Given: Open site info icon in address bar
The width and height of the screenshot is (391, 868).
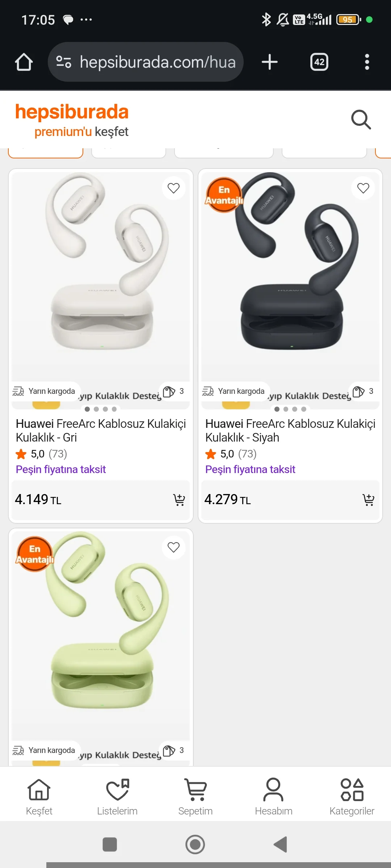Looking at the screenshot, I should (64, 62).
